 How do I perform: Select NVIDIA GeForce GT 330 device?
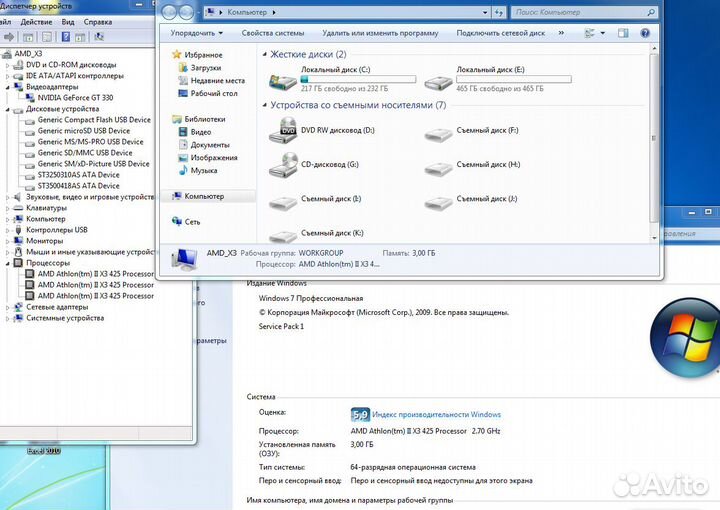coord(75,98)
